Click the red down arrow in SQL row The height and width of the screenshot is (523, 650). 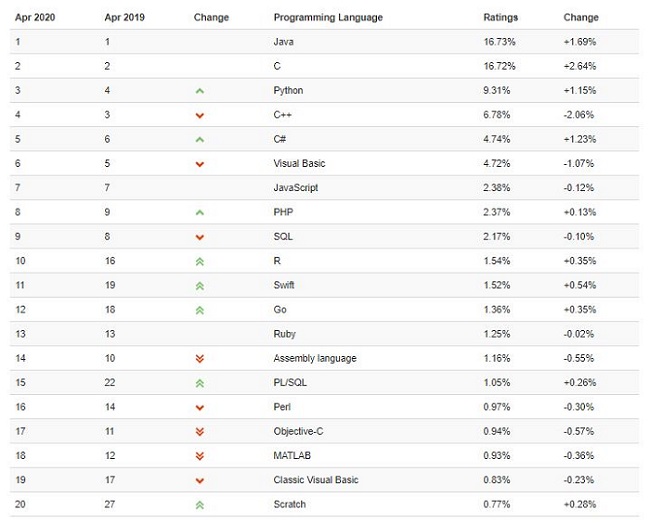click(200, 237)
